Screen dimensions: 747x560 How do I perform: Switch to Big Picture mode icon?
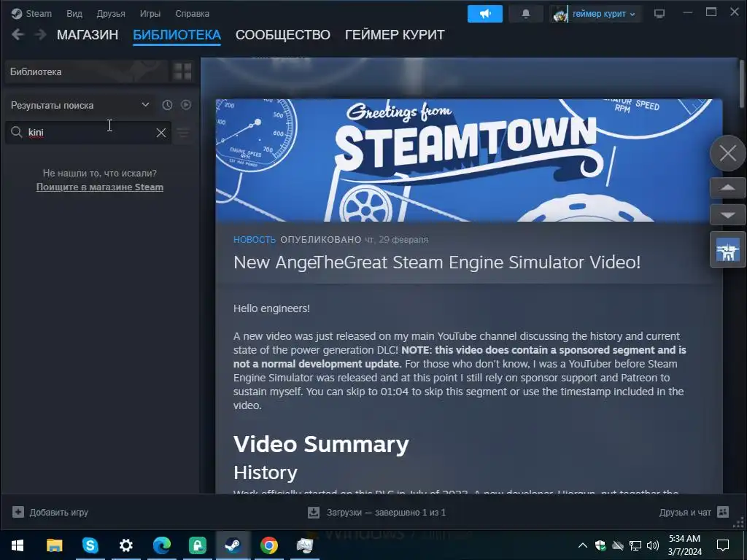coord(659,14)
